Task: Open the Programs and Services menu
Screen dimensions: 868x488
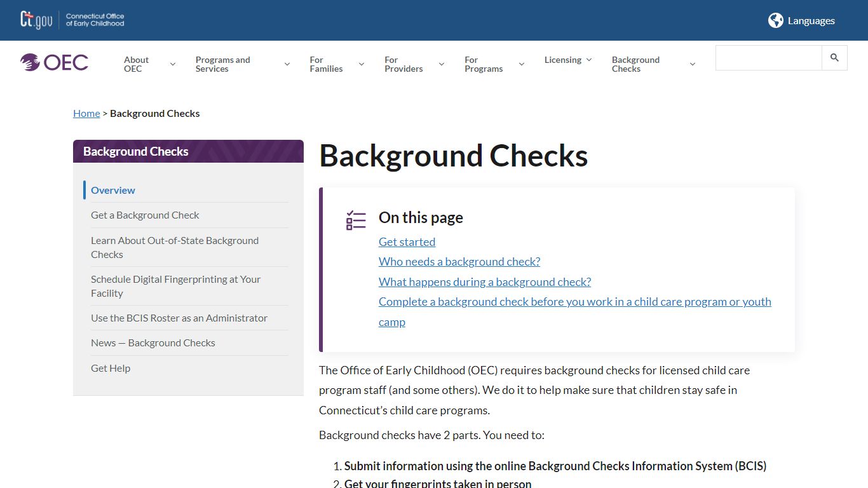Action: click(x=222, y=64)
